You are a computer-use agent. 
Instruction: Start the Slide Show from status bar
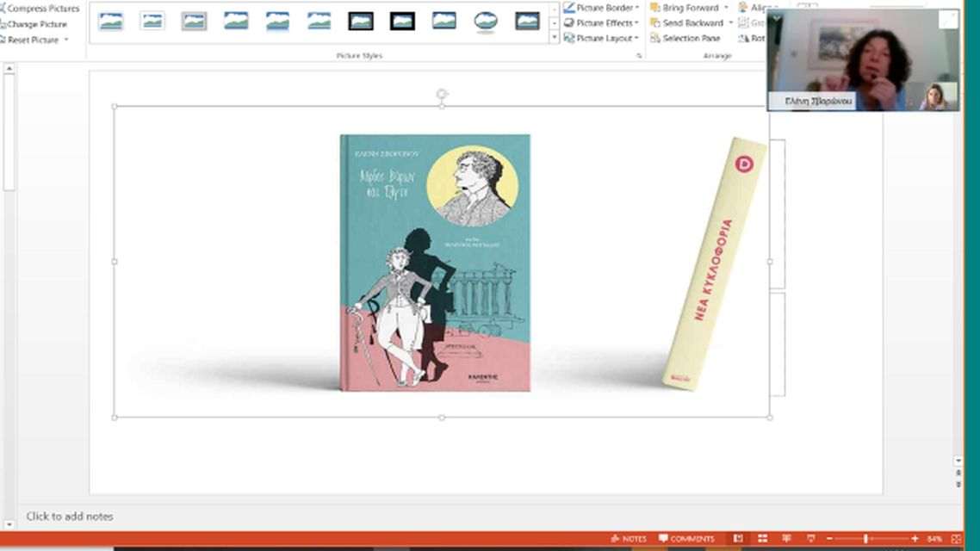click(x=810, y=538)
